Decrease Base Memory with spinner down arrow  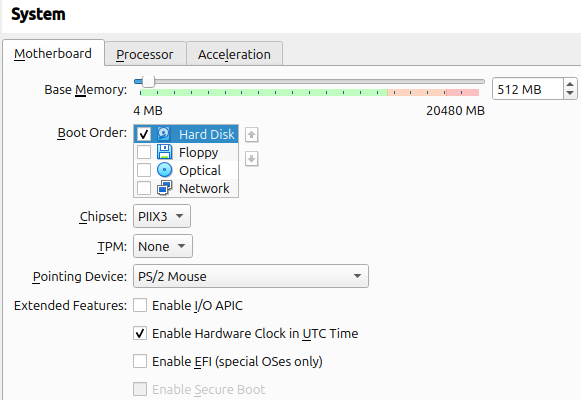[570, 93]
